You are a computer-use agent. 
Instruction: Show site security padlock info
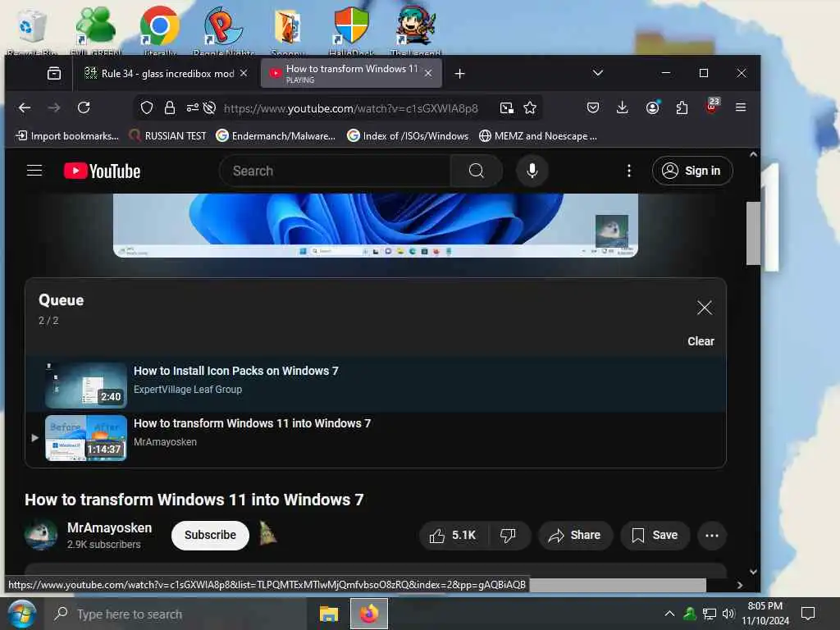coord(170,107)
